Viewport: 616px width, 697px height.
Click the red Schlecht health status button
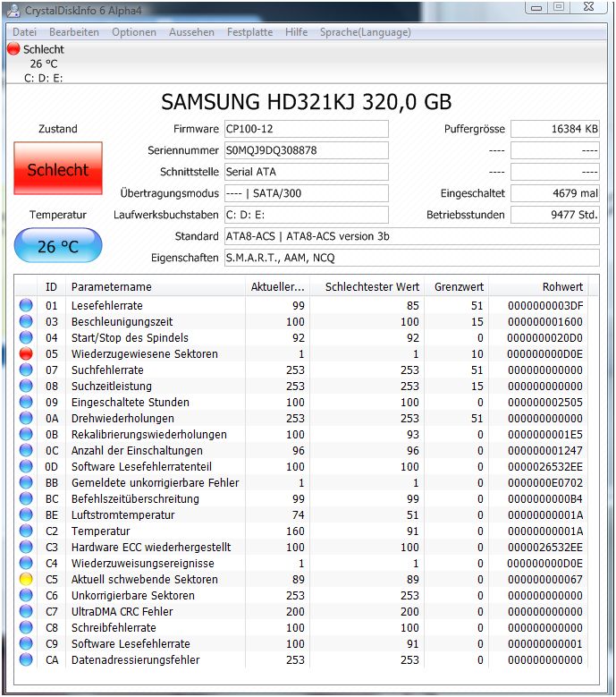[58, 168]
